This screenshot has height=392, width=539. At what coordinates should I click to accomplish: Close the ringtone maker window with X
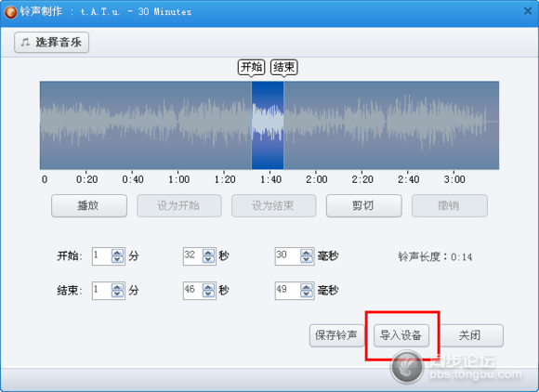(528, 11)
